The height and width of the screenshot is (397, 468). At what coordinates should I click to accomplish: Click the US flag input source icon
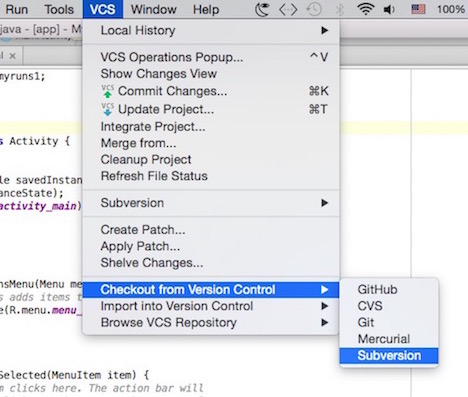coord(418,9)
